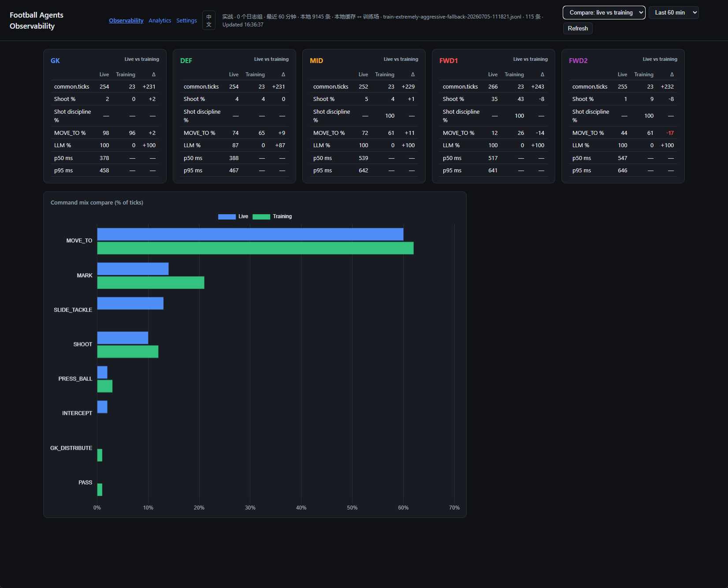
Task: Click the PASS Training bar
Action: 100,490
